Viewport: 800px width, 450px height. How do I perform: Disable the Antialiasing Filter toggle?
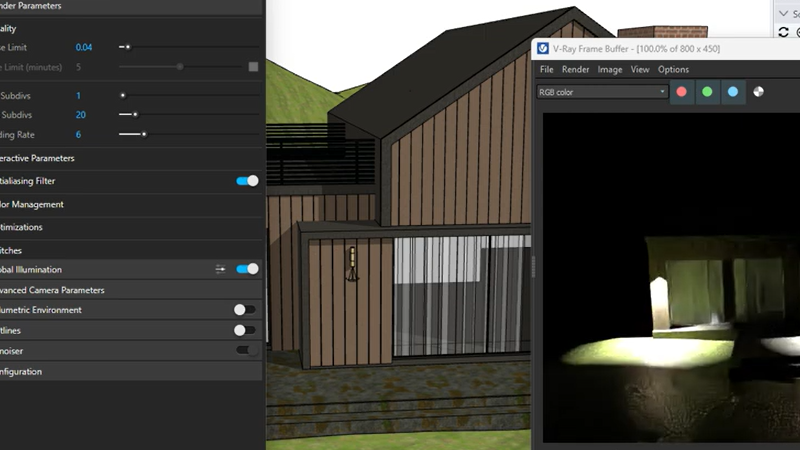pos(246,181)
